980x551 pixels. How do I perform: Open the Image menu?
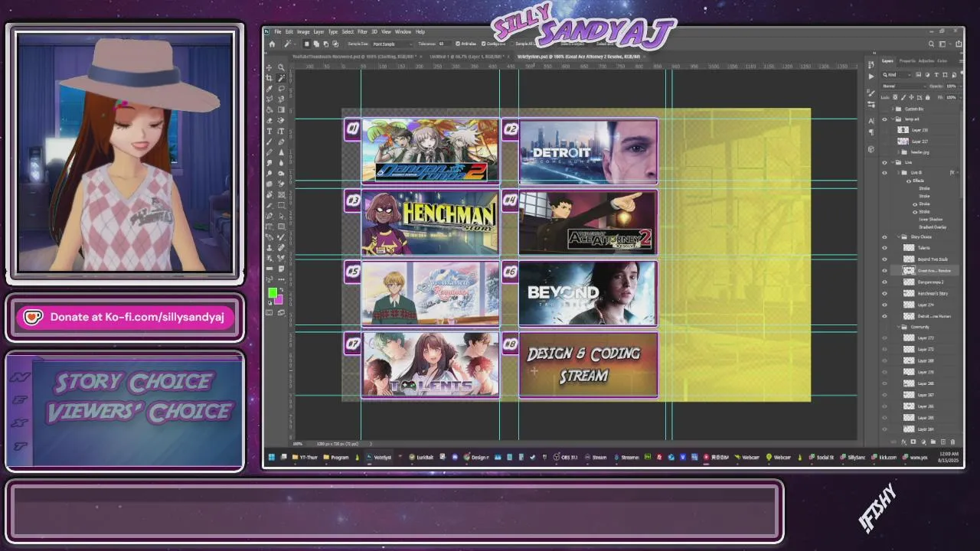[x=303, y=31]
